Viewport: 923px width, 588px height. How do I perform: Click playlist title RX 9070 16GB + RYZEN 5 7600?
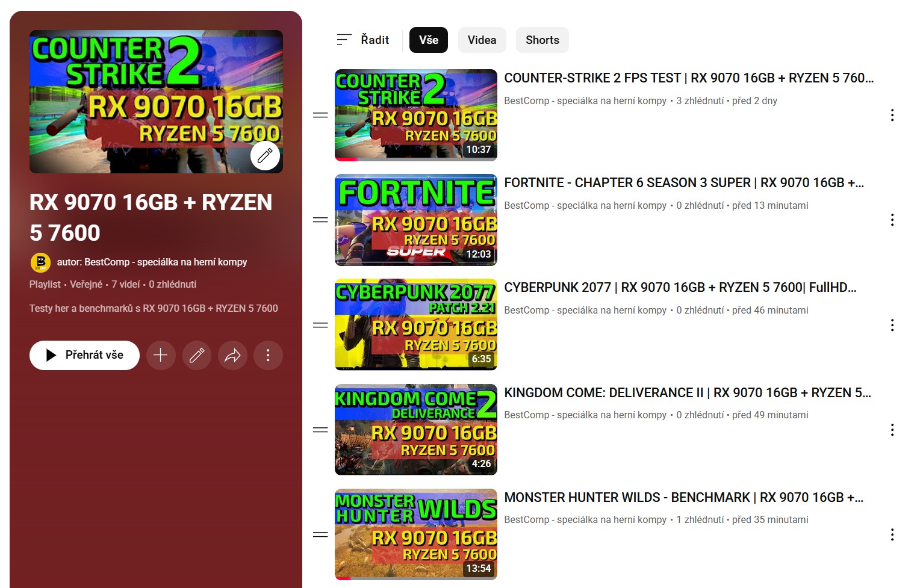click(151, 217)
